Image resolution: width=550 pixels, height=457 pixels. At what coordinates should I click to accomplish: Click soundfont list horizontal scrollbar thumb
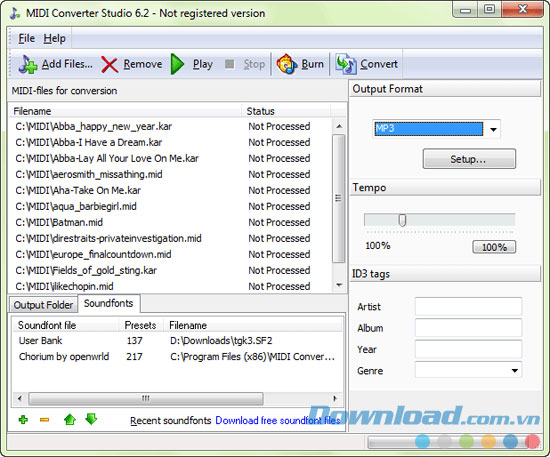pos(146,398)
